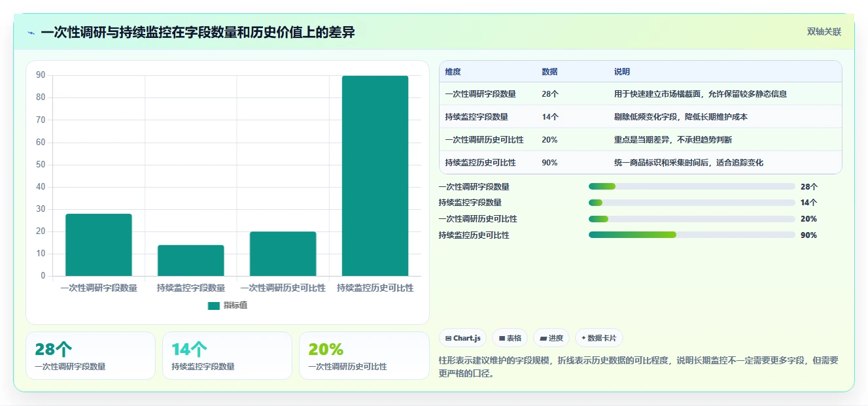Click table cell 持续监控字段数量
The width and height of the screenshot is (868, 406).
476,117
